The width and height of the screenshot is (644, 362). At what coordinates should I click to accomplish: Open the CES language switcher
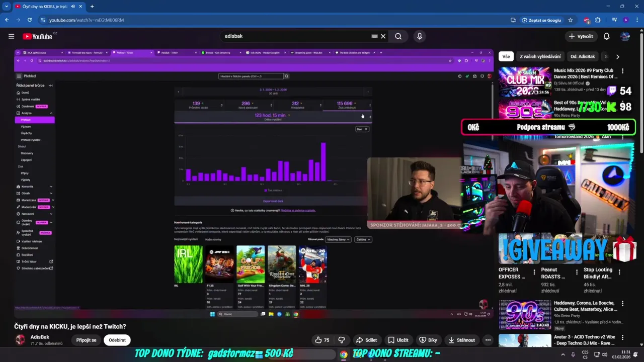pyautogui.click(x=585, y=354)
